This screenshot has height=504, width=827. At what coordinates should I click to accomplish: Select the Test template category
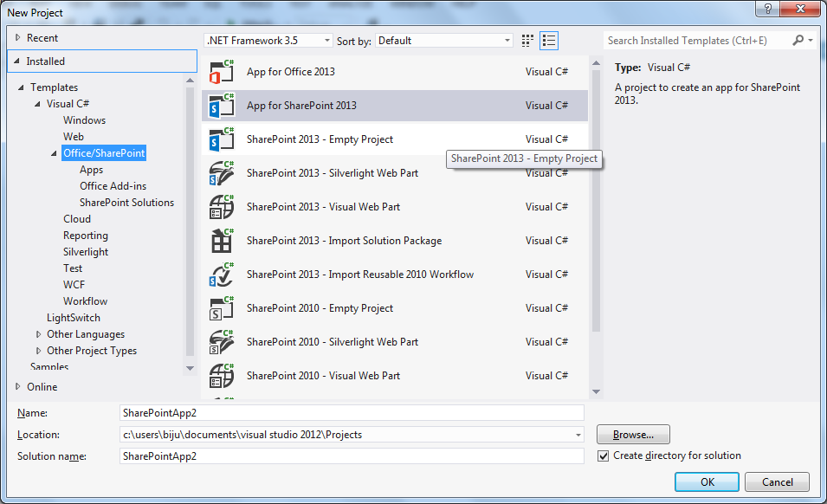(73, 268)
